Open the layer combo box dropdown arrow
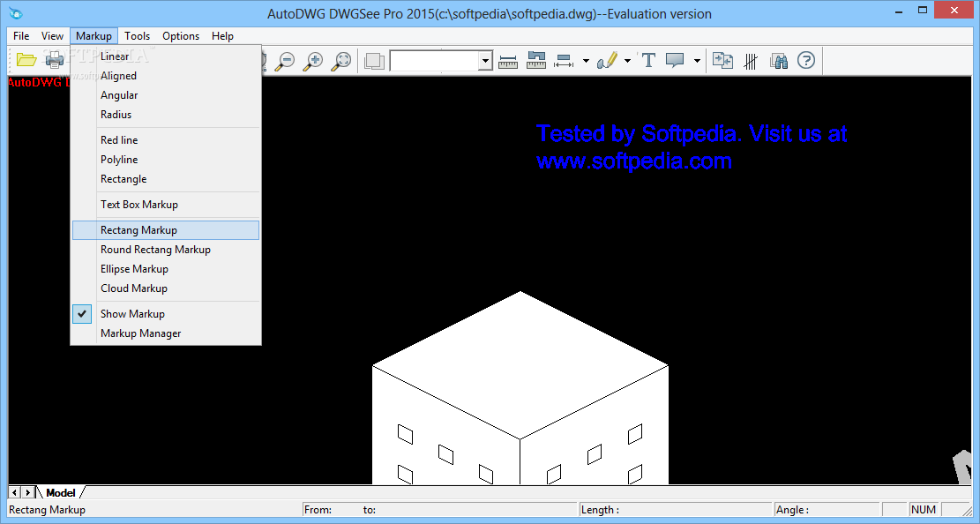This screenshot has height=524, width=980. 486,61
